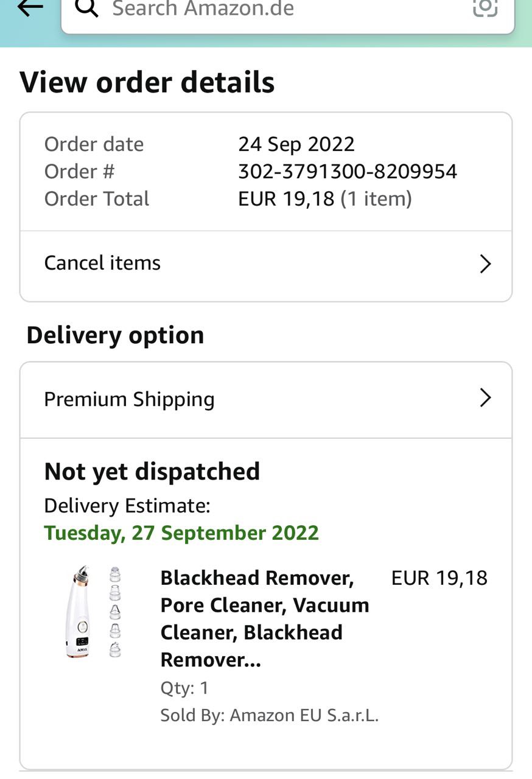Click the order number 302-3791300-8209954
Screen dimensions: 532x779
click(x=347, y=172)
